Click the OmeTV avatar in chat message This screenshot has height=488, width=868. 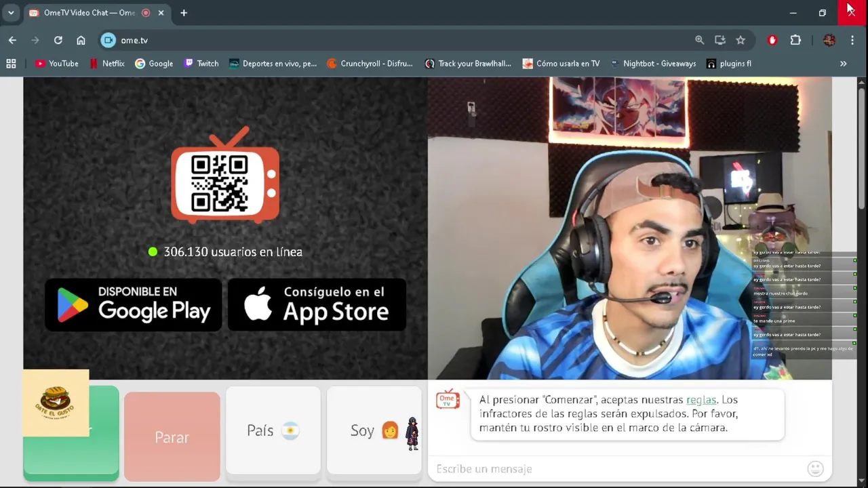coord(448,400)
